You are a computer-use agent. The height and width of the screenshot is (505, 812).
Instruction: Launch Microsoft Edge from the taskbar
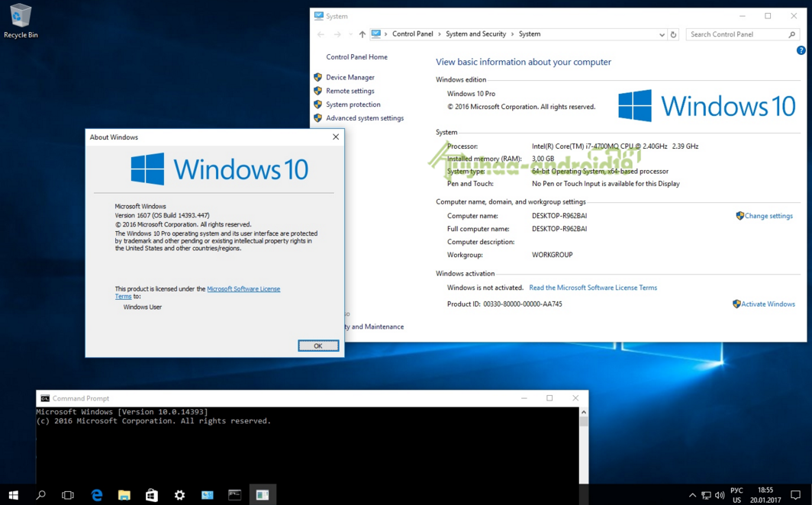click(97, 495)
